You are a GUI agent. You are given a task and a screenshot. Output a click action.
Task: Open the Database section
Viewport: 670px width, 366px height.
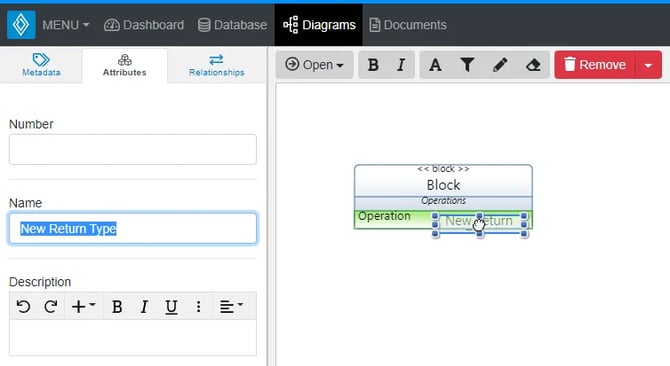(232, 25)
